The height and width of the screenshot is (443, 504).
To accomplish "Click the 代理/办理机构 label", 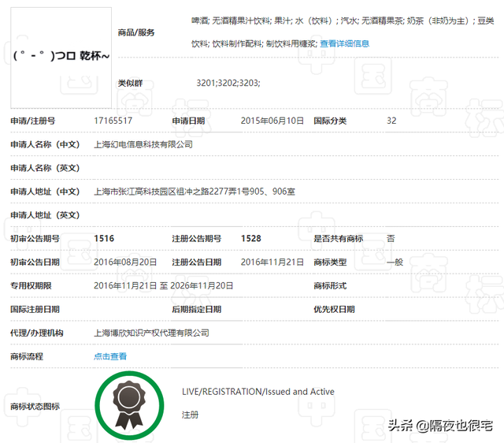I will pos(37,333).
